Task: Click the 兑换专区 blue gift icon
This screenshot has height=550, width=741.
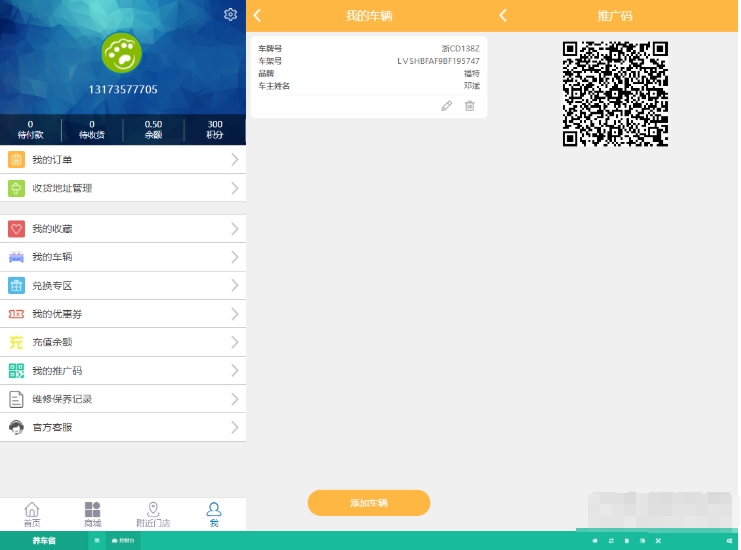Action: [16, 285]
